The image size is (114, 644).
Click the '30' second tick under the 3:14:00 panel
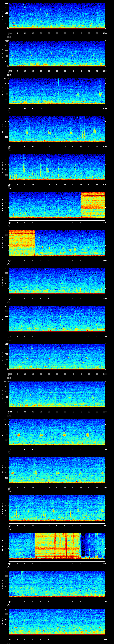tap(57, 33)
